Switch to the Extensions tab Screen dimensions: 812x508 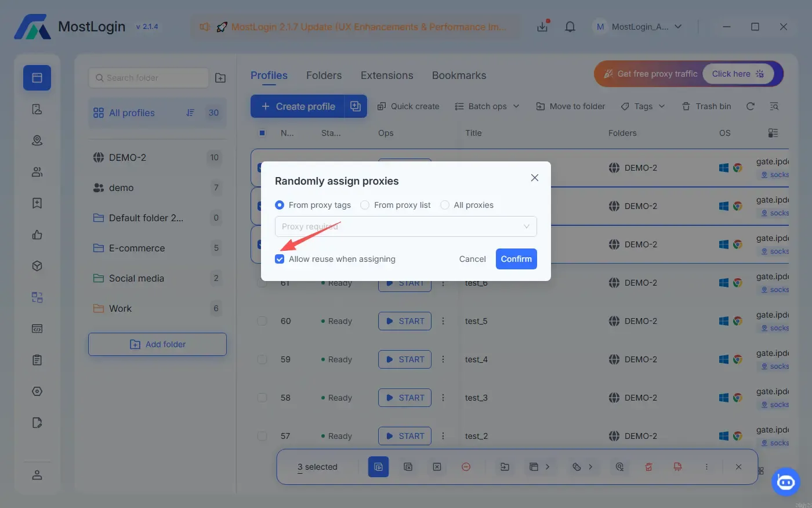point(387,75)
